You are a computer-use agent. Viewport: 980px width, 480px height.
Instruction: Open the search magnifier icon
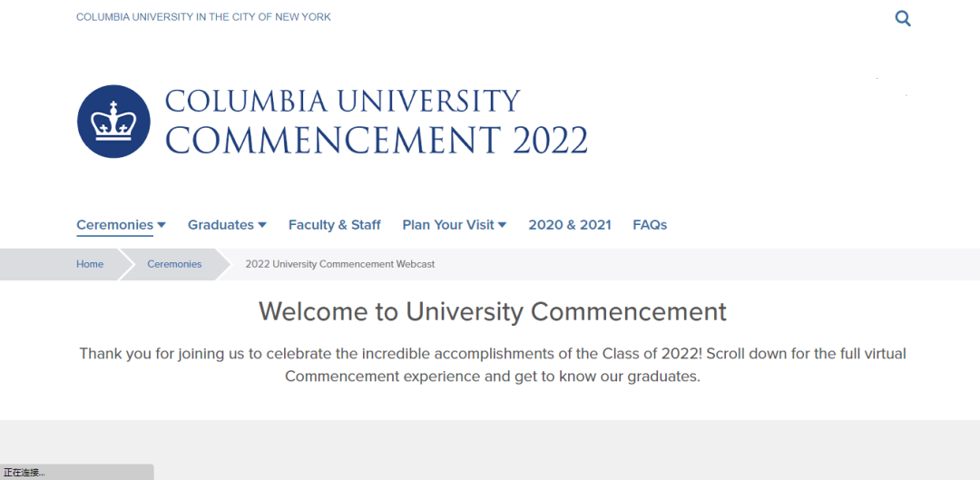coord(902,18)
